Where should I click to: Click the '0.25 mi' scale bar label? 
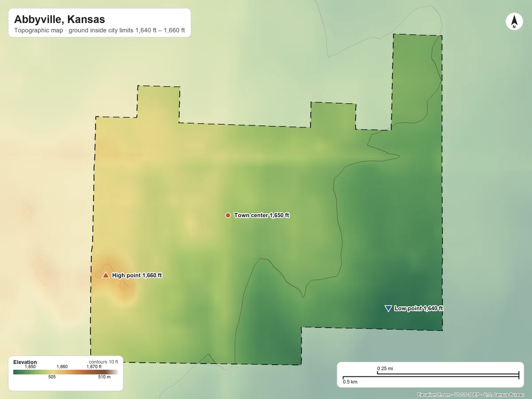[x=385, y=368]
